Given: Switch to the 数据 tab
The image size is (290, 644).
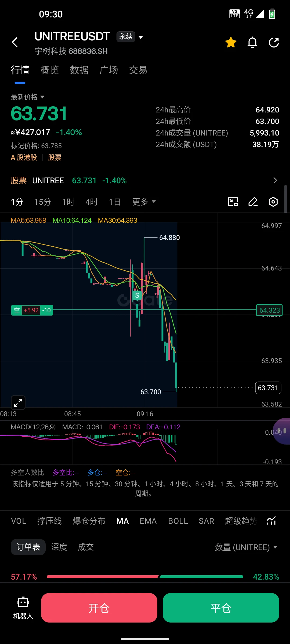Looking at the screenshot, I should tap(79, 70).
